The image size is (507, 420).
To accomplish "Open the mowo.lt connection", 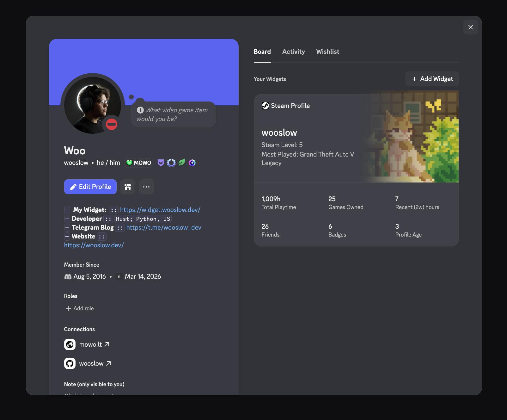I will click(x=94, y=344).
